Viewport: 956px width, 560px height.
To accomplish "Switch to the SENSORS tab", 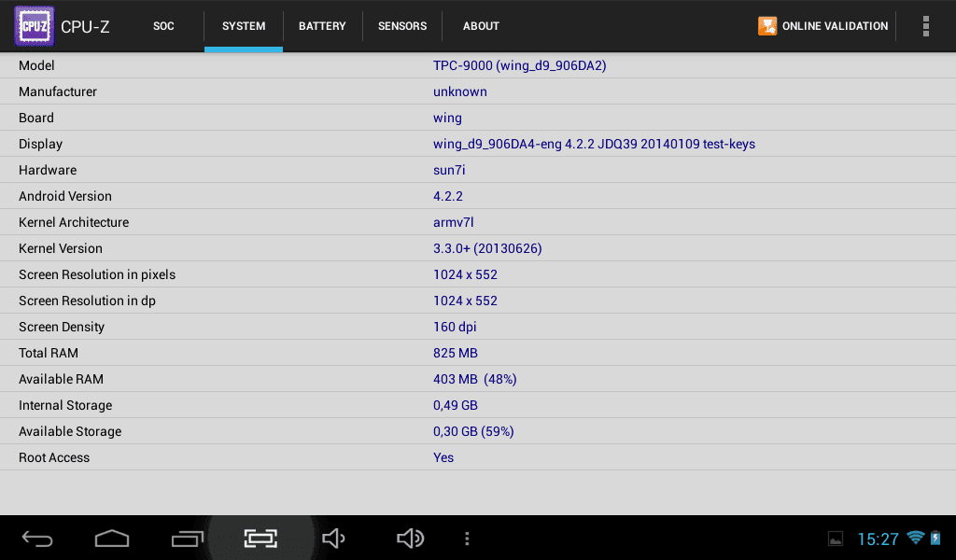I will (402, 26).
